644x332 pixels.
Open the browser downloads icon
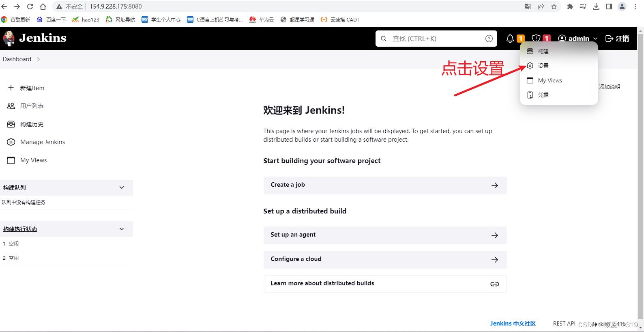pyautogui.click(x=596, y=6)
